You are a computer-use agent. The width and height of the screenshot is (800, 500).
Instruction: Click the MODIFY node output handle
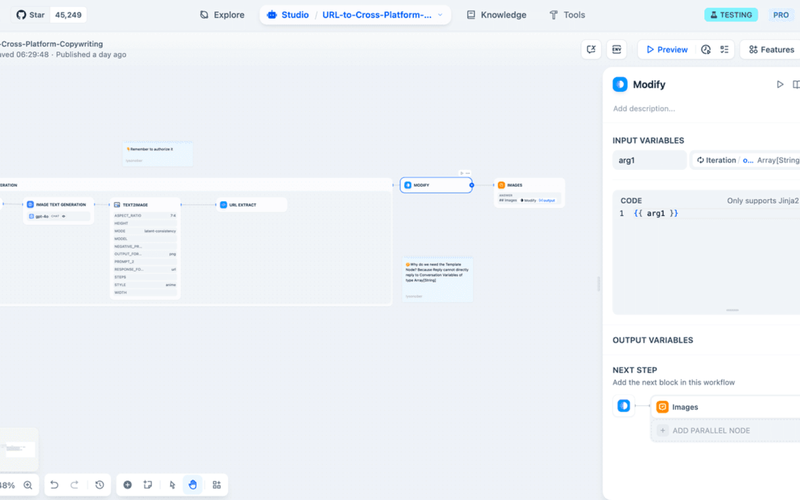pos(472,185)
